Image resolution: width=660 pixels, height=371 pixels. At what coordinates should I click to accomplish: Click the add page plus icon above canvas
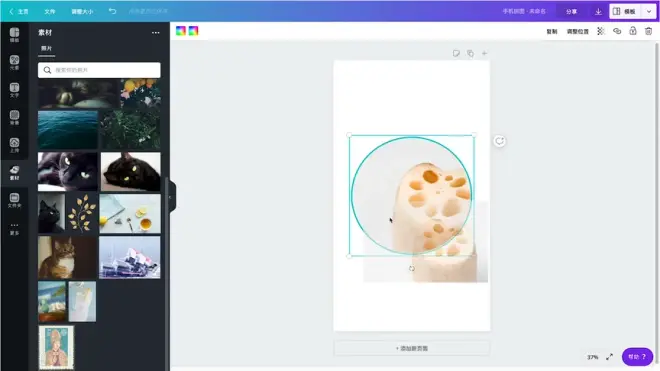click(x=484, y=53)
